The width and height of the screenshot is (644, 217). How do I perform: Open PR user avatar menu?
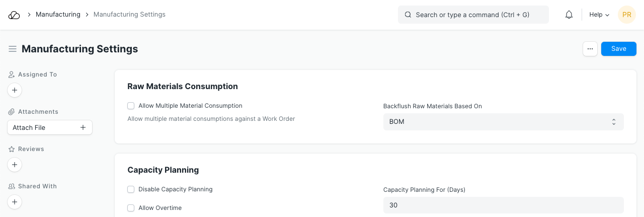click(x=627, y=15)
